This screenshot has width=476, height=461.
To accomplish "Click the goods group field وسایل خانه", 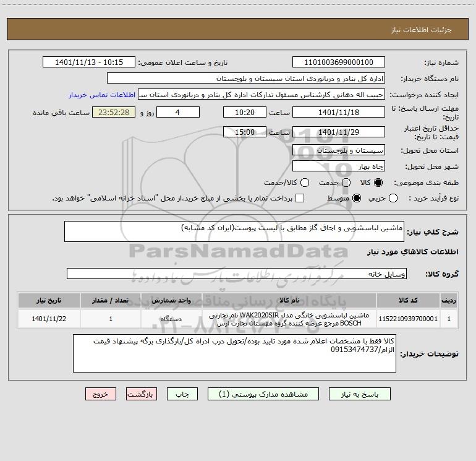I will (x=237, y=274).
